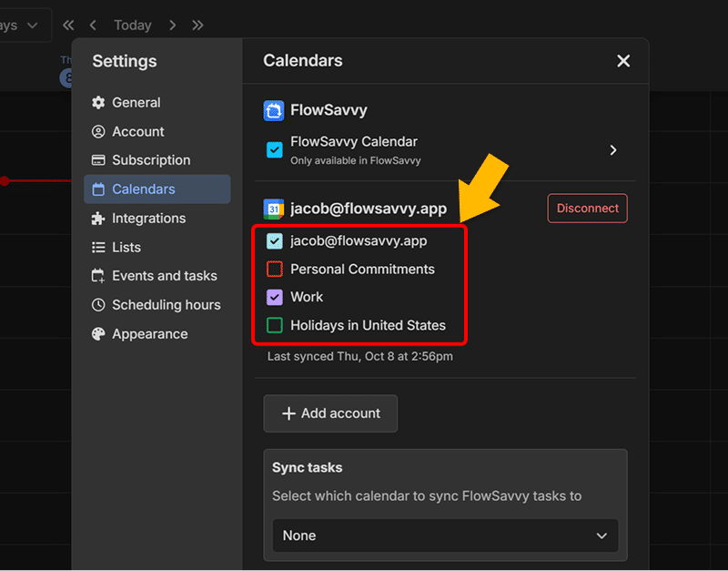Click the FlowSavvy logo icon
Viewport: 728px width, 571px height.
[274, 111]
